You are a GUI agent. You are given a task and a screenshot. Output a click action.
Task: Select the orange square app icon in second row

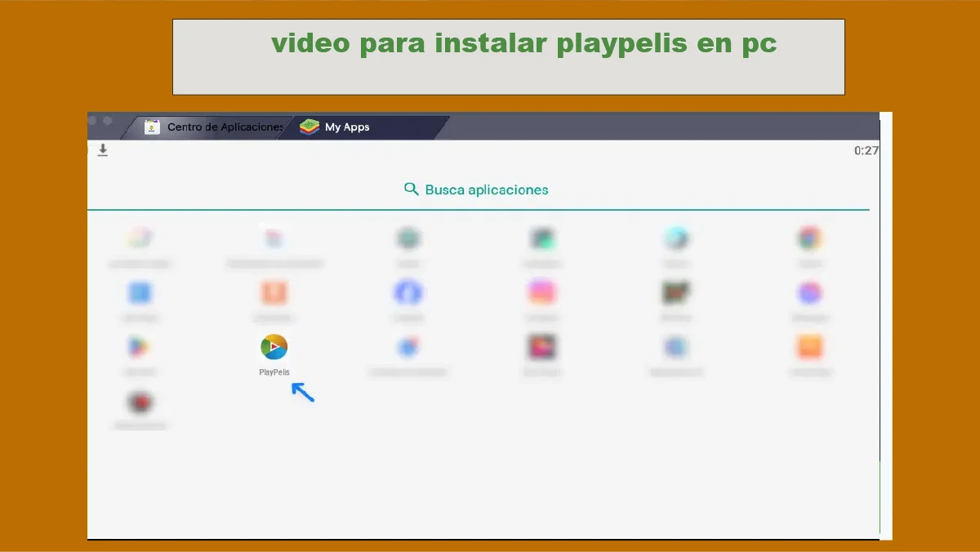pyautogui.click(x=274, y=293)
